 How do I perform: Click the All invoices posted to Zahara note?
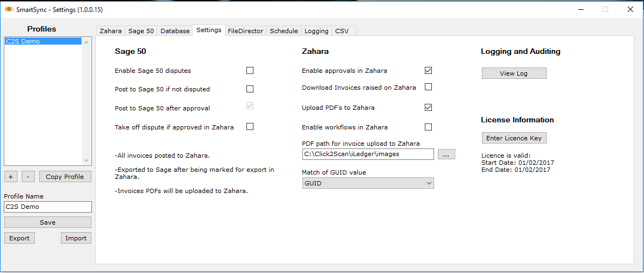[x=163, y=156]
